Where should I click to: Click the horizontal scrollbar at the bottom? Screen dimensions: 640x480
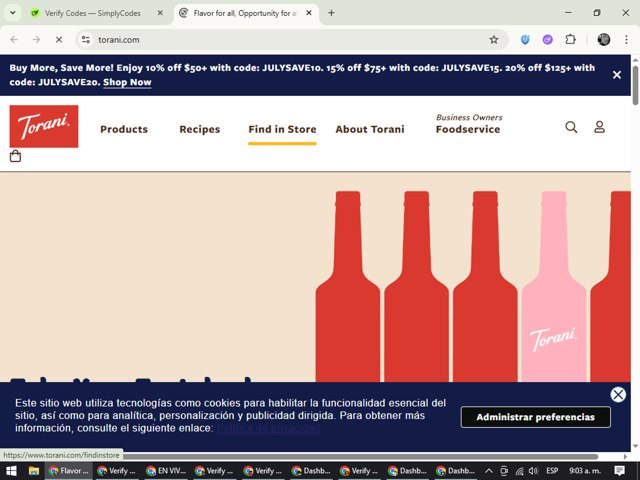361,456
